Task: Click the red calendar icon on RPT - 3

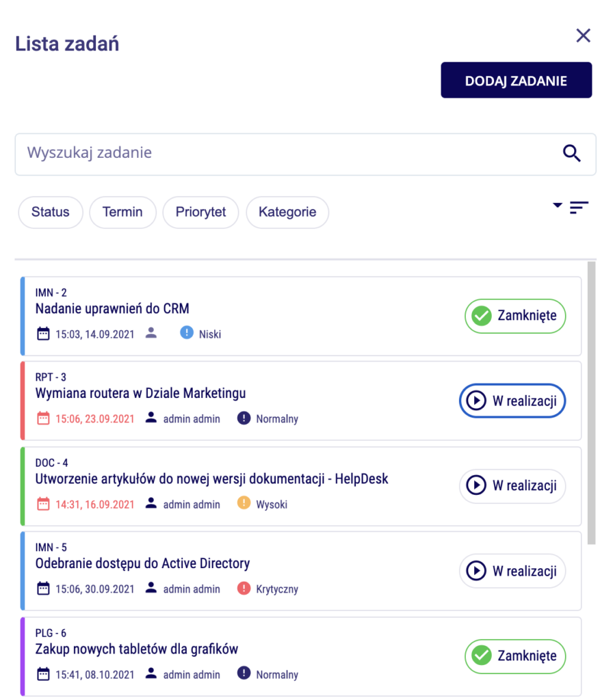Action: click(x=43, y=418)
